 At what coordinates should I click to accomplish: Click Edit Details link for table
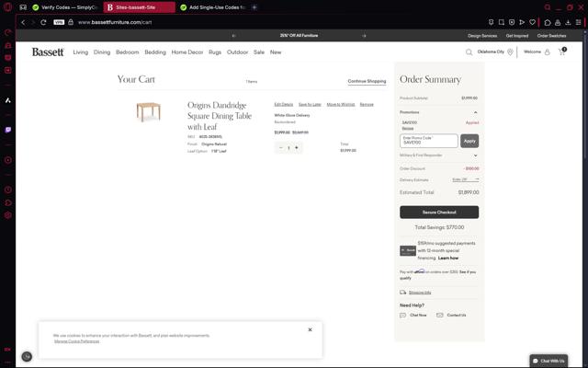[284, 104]
